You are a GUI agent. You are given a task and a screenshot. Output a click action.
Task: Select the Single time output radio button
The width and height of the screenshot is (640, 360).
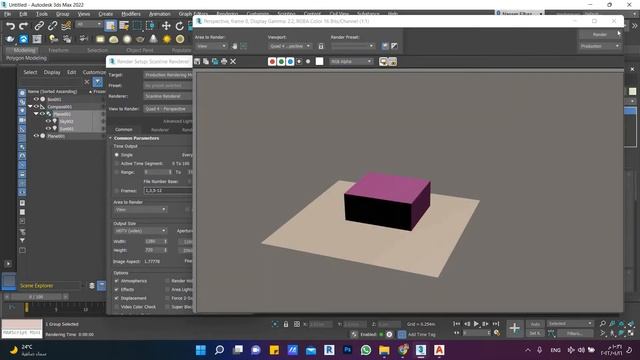[x=117, y=155]
